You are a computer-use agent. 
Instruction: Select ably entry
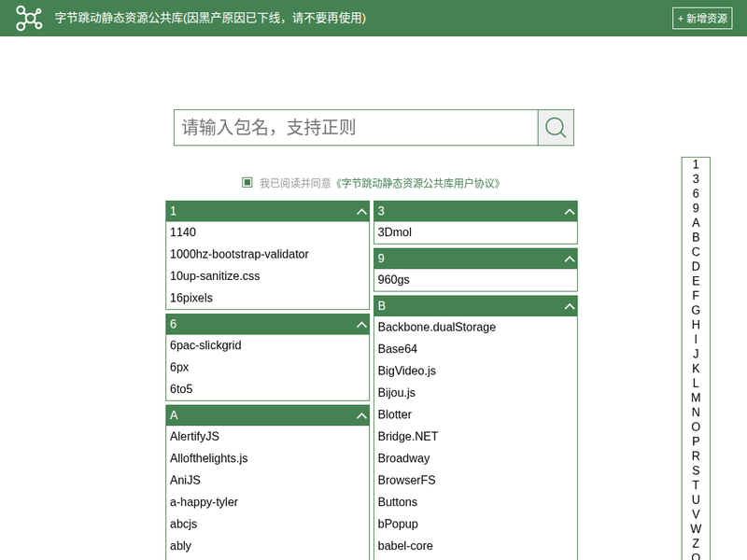[x=180, y=546]
